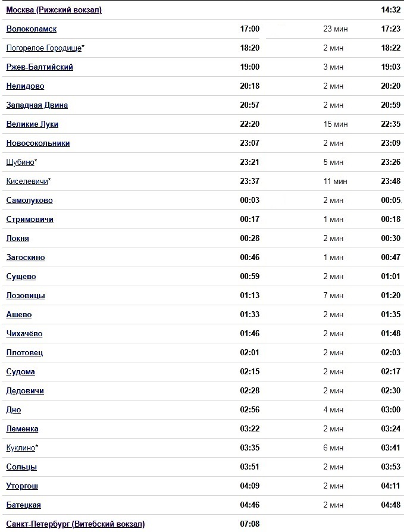Click the Чихачёво station link

tap(24, 334)
